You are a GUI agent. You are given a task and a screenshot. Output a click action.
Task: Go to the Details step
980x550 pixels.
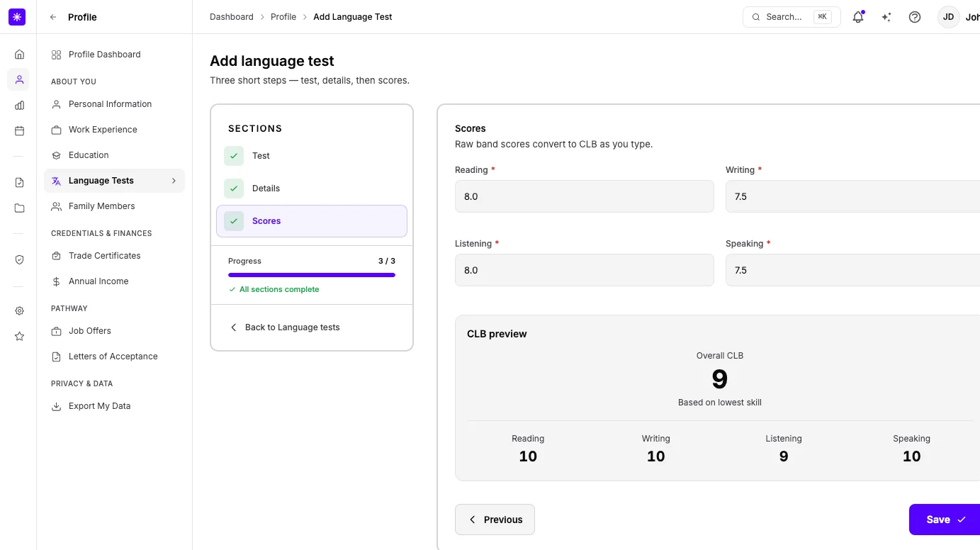312,189
